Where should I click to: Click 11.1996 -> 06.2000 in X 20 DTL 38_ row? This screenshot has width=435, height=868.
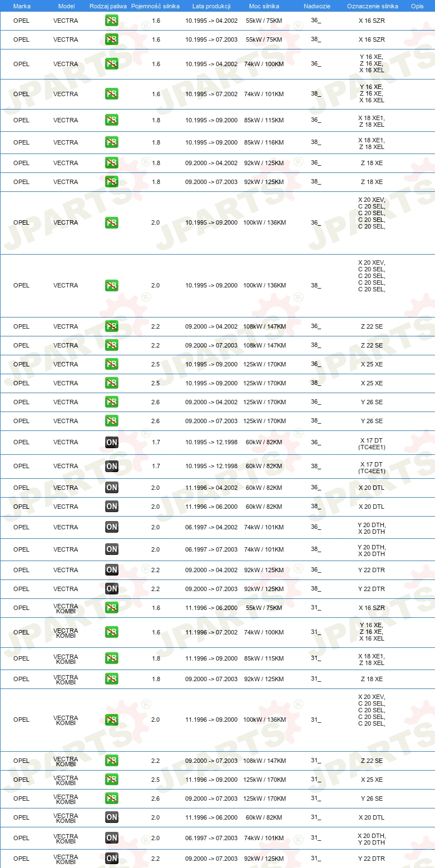[211, 507]
